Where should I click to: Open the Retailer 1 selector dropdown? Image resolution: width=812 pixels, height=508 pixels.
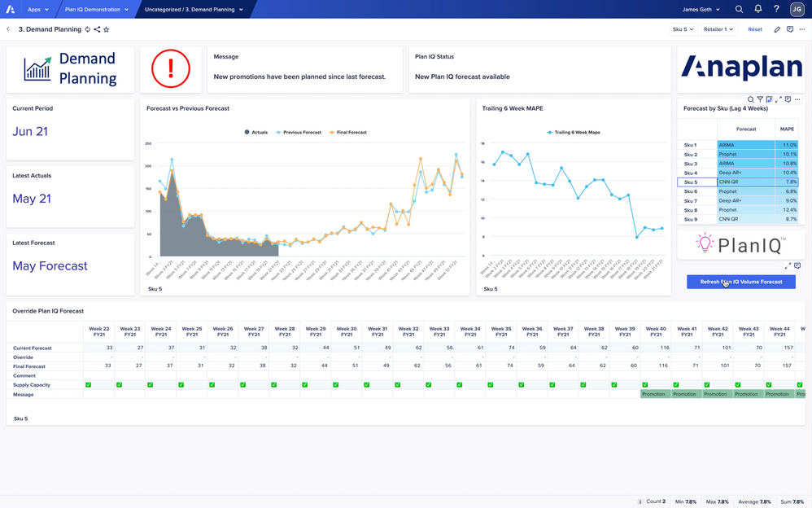tap(718, 29)
